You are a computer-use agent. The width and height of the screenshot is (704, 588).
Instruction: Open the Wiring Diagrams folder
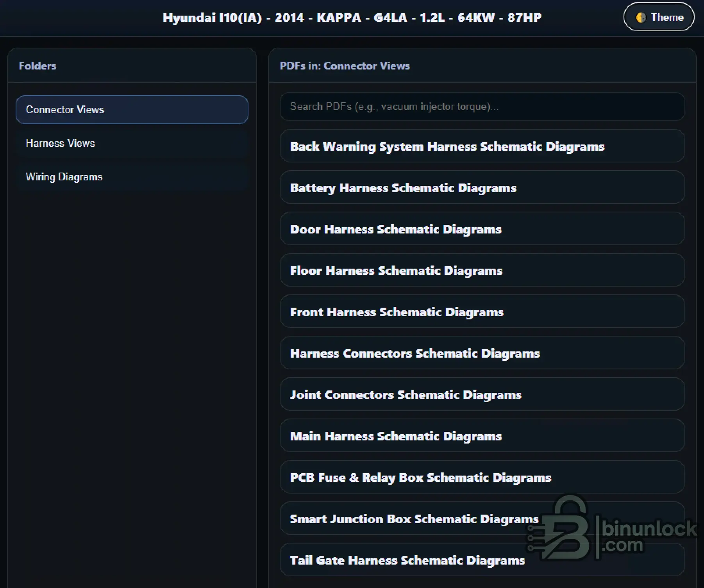pyautogui.click(x=132, y=177)
